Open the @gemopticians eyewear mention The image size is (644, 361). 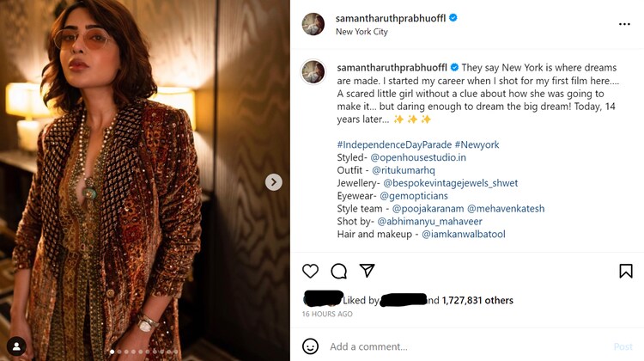click(x=416, y=196)
